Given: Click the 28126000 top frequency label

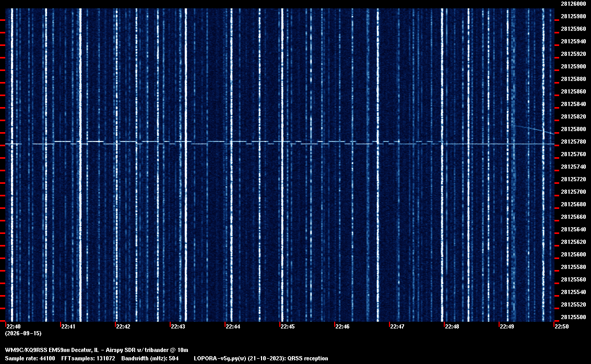Looking at the screenshot, I should (573, 4).
